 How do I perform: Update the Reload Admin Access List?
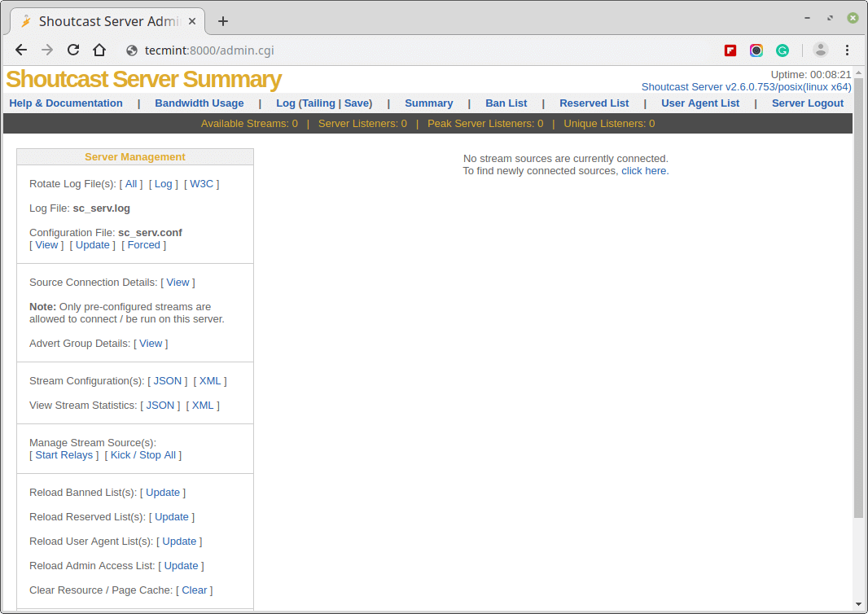pyautogui.click(x=181, y=566)
